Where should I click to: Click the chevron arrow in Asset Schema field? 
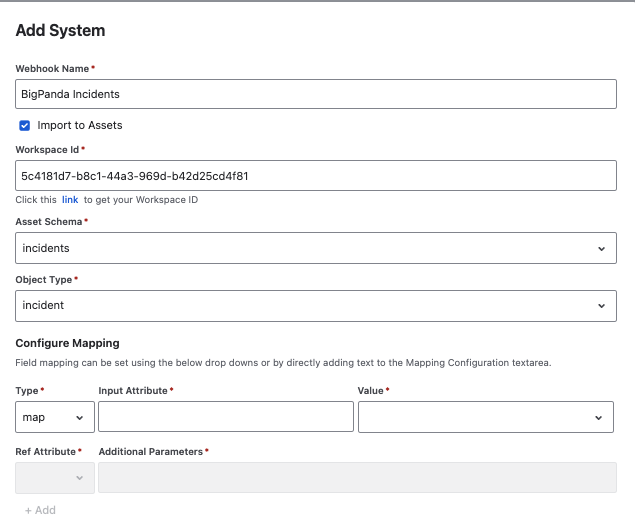[x=601, y=249]
